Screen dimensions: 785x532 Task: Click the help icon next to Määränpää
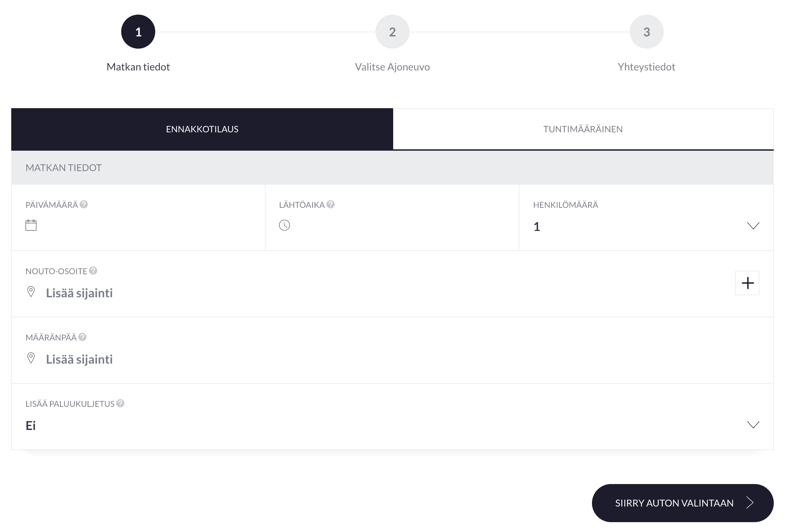point(82,337)
